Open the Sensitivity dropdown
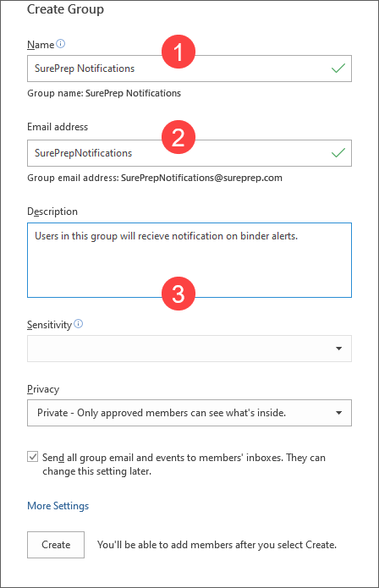The image size is (379, 588). click(x=189, y=349)
